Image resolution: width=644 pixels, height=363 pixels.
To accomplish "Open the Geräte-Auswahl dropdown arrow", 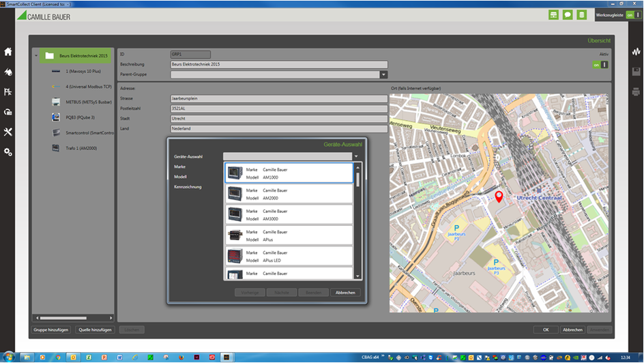I will 356,156.
